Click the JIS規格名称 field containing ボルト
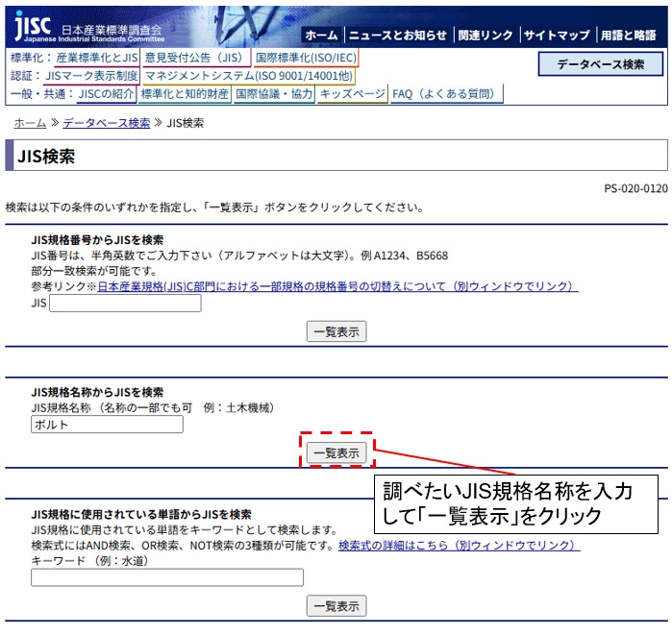Screen dimensions: 672x635 click(107, 425)
